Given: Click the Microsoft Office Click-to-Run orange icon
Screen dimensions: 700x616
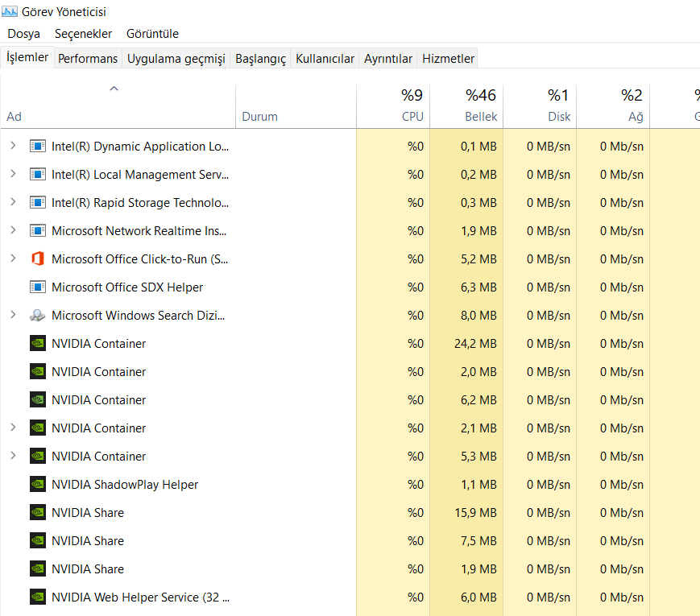Looking at the screenshot, I should click(x=37, y=258).
